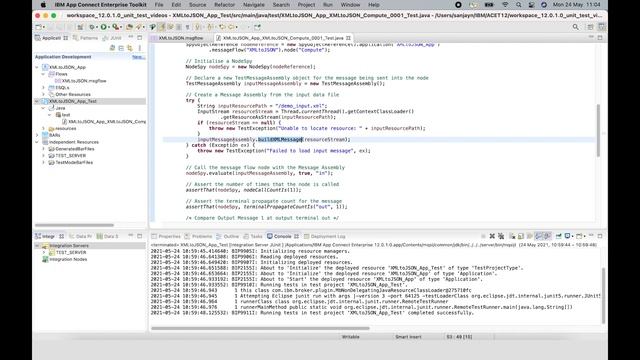Expand the TEST_SERVER node under Integration Servers
This screenshot has width=640, height=360.
pyautogui.click(x=44, y=253)
